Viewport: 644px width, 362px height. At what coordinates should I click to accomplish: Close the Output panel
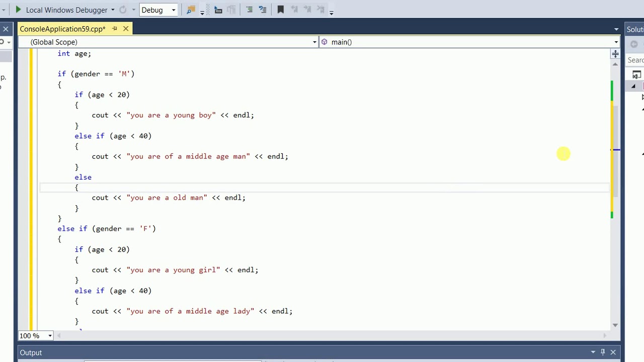click(613, 352)
